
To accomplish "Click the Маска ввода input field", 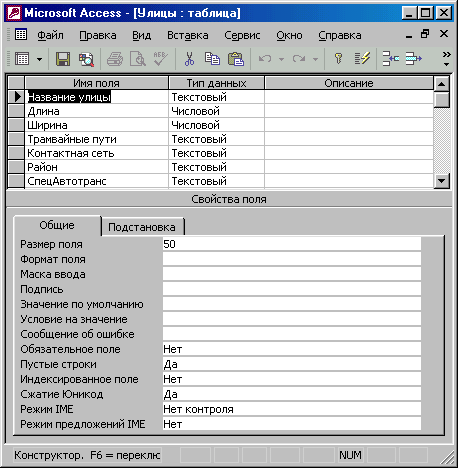I will [x=292, y=274].
